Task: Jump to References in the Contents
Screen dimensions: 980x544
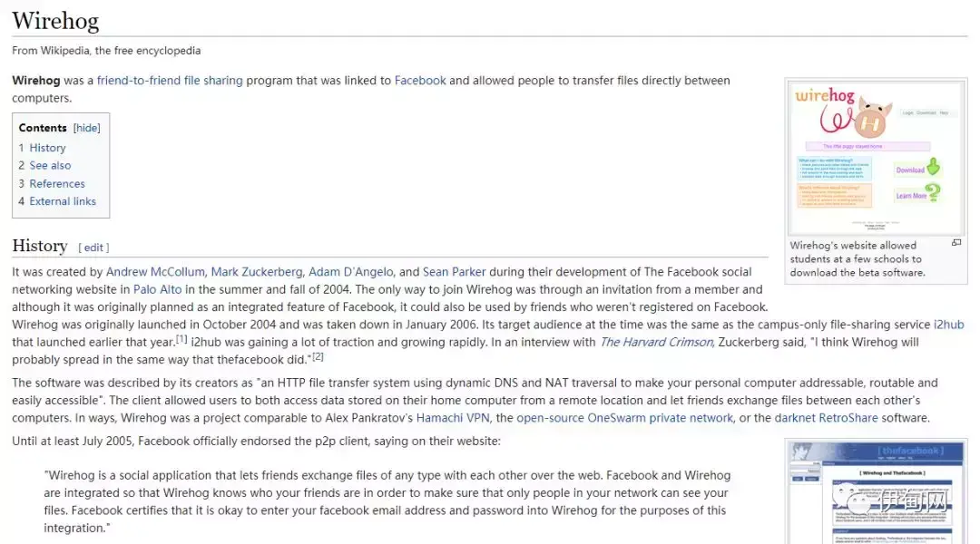Action: pos(57,184)
